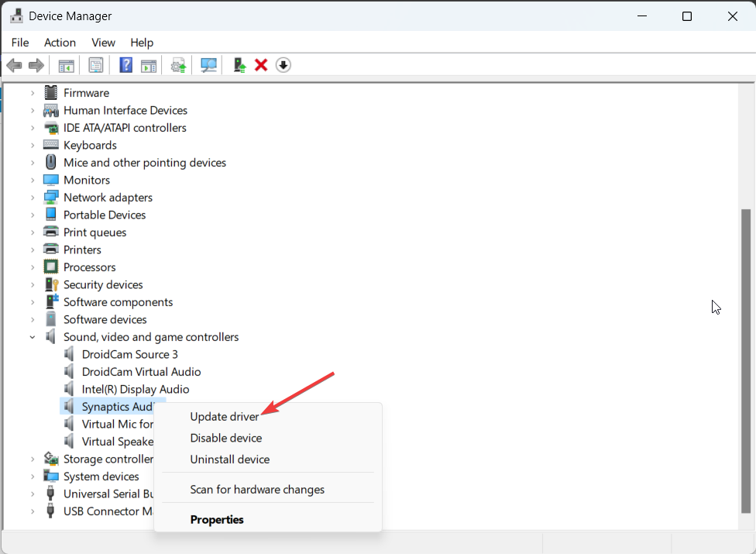Select the Print queues icon
This screenshot has height=554, width=756.
tap(50, 232)
